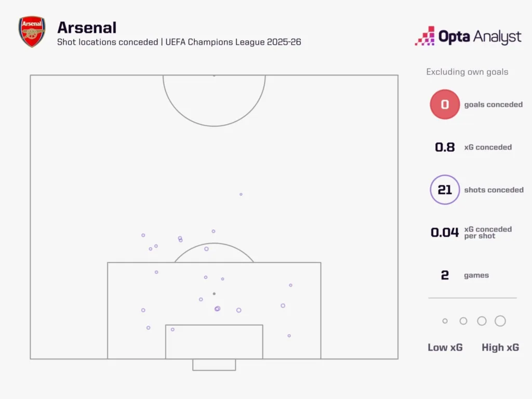
Task: Click the largest High xG legend circle
Action: click(500, 321)
